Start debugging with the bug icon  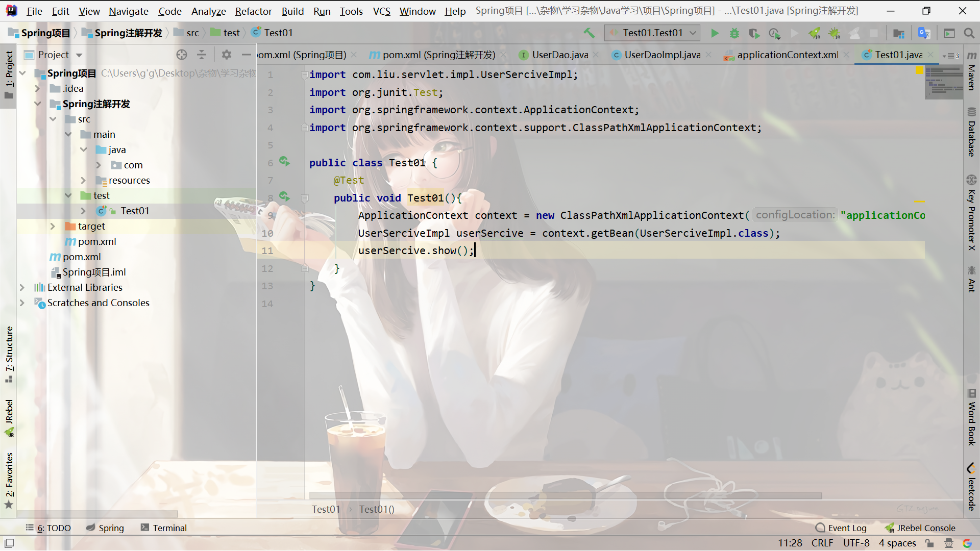pos(734,33)
